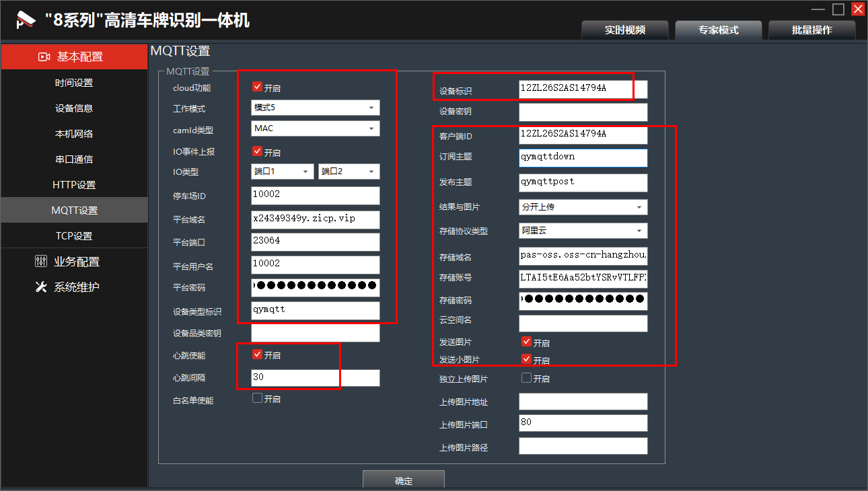
Task: Maximize the application window
Action: (x=838, y=9)
